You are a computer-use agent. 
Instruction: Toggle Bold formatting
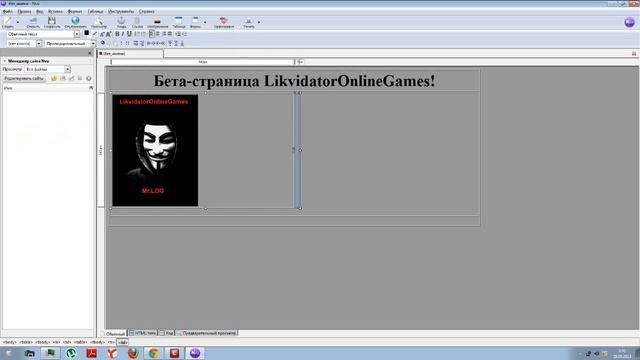pos(117,34)
